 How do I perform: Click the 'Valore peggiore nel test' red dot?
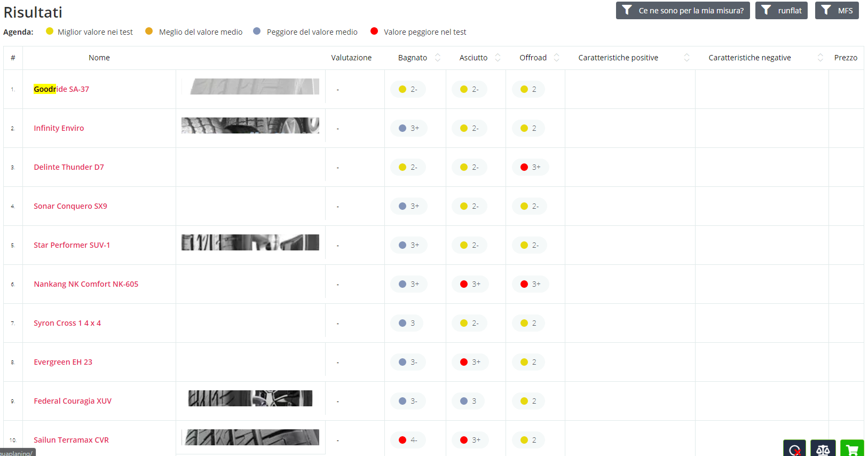click(x=374, y=31)
